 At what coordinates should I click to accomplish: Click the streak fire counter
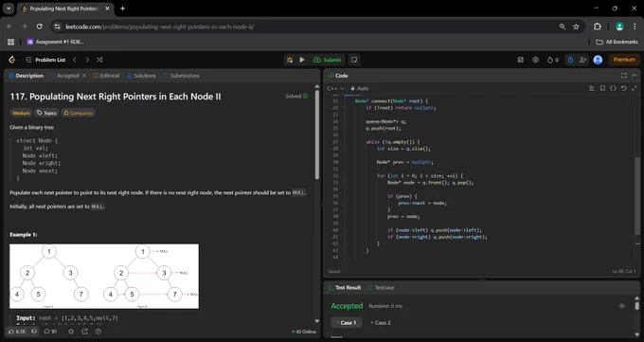click(x=553, y=60)
